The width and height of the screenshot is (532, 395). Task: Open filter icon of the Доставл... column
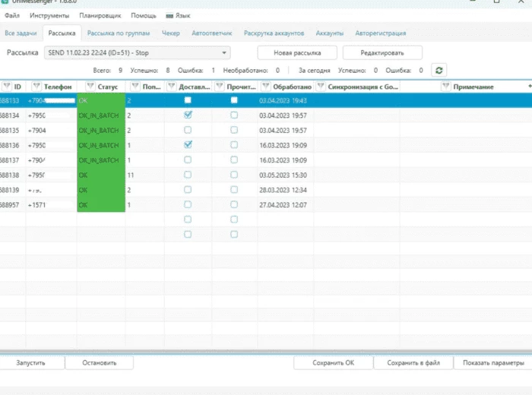click(x=172, y=87)
